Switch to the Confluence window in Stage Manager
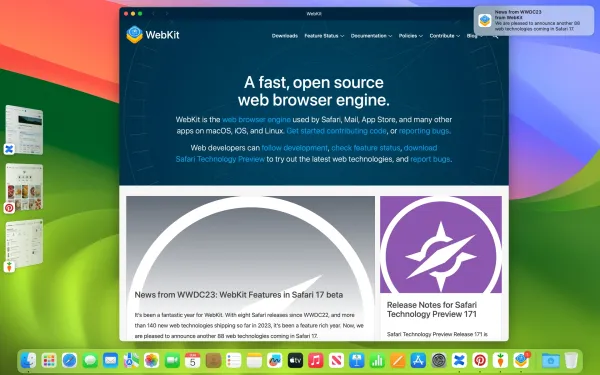Viewport: 600px width, 375px height. point(24,130)
